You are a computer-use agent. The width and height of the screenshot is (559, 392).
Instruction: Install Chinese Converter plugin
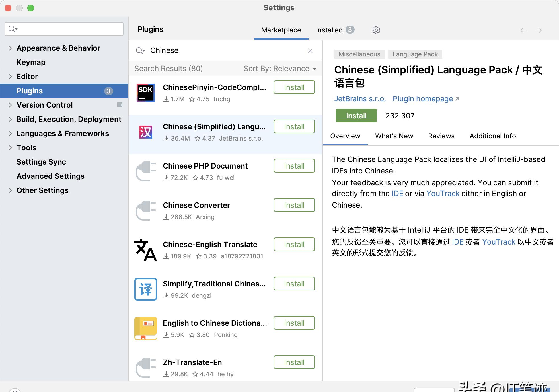(x=294, y=205)
